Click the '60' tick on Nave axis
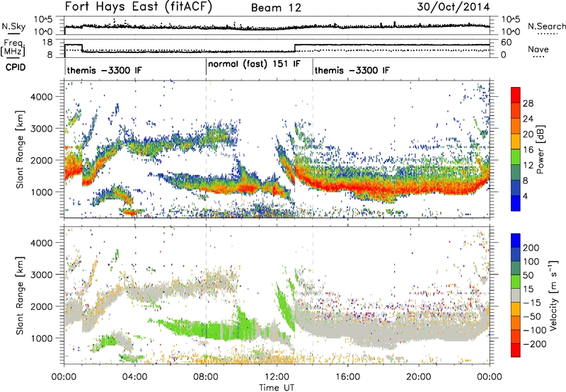Viewport: 566px width, 392px height. (x=507, y=42)
